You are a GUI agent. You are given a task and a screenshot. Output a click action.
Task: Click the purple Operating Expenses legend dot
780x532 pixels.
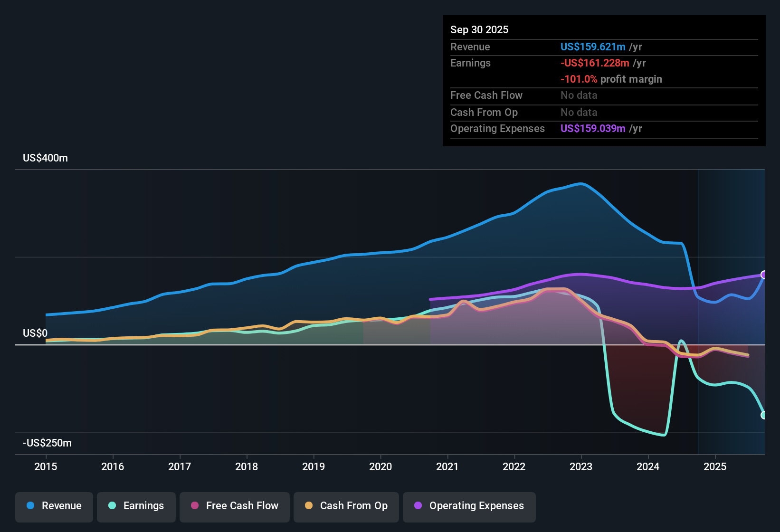417,506
